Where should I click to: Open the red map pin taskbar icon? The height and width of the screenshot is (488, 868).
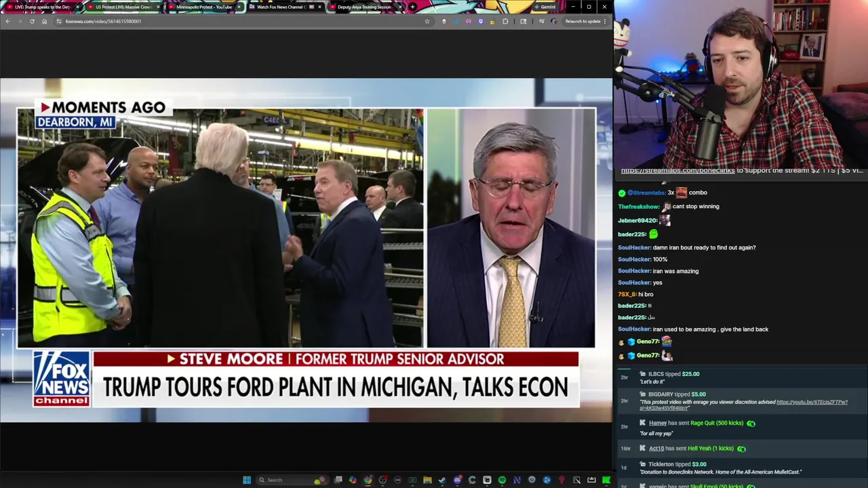561,480
